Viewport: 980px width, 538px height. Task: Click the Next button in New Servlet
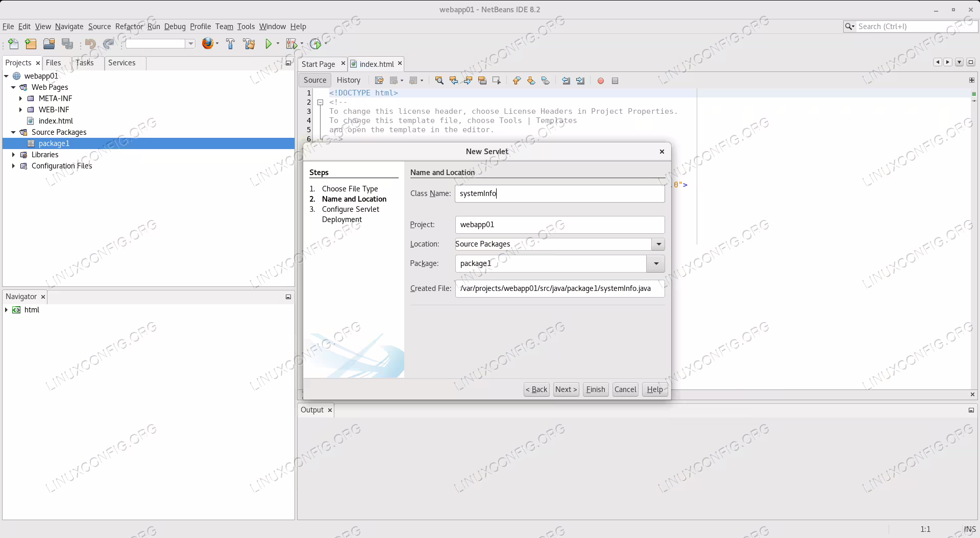click(566, 389)
